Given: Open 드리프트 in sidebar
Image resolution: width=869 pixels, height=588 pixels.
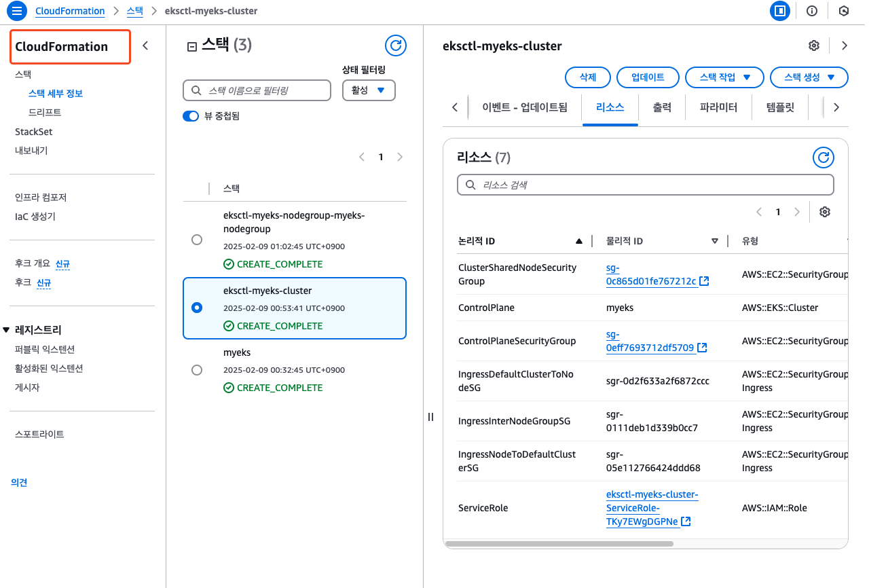Looking at the screenshot, I should 45,113.
